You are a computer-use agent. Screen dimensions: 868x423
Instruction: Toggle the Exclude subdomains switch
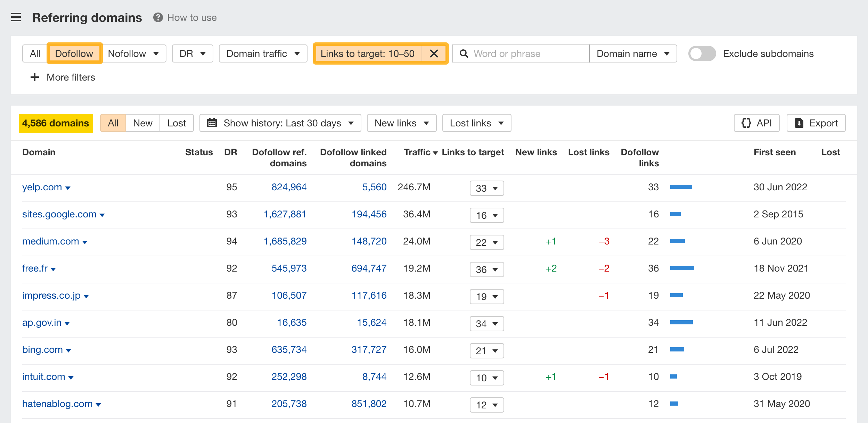702,53
